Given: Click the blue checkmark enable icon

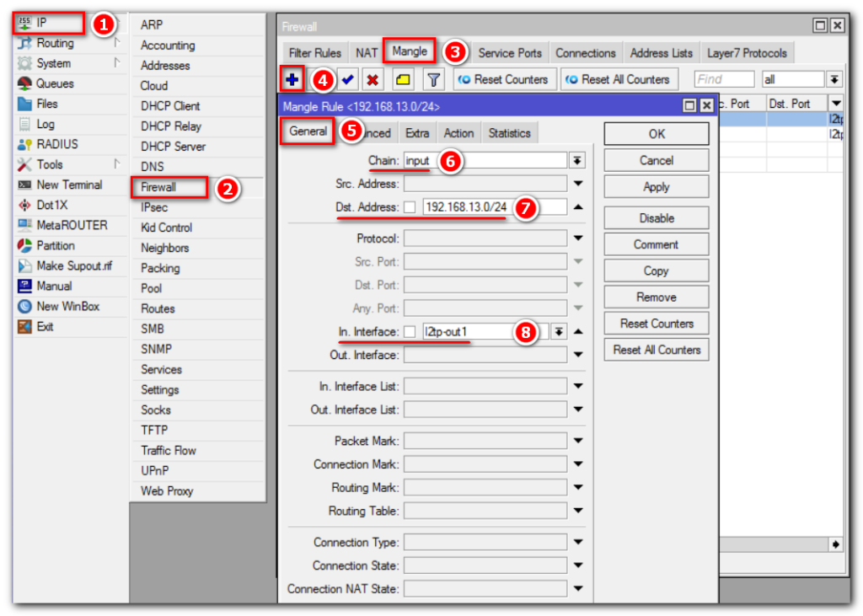Looking at the screenshot, I should coord(348,80).
